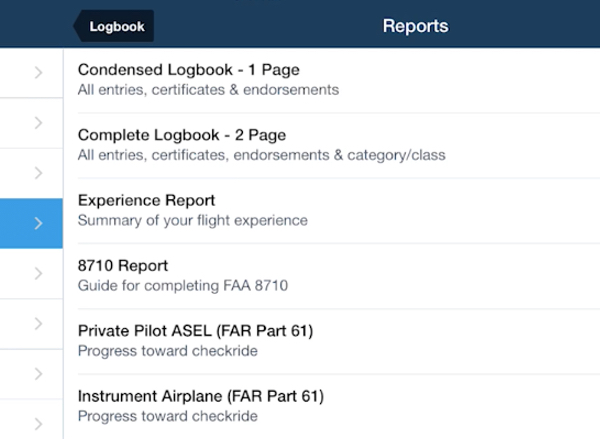Image resolution: width=600 pixels, height=439 pixels.
Task: Tap 'Guide for completing FAA 8710' subtitle
Action: click(x=183, y=286)
